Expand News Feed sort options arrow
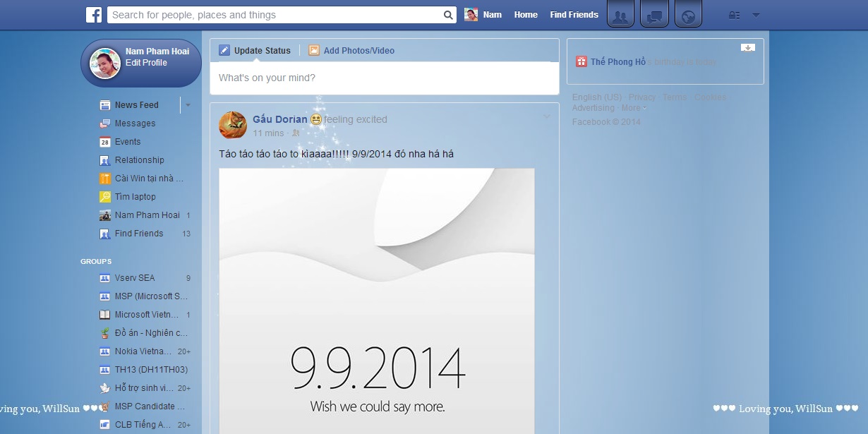The height and width of the screenshot is (434, 868). 188,105
